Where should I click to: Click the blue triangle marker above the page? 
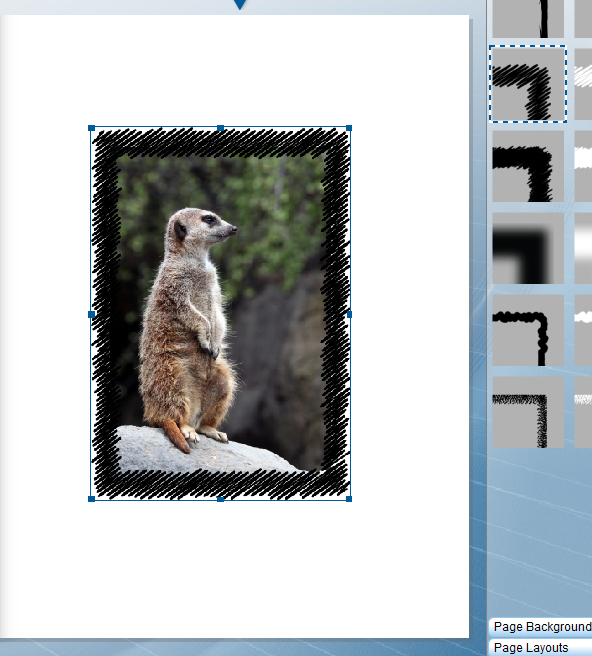(240, 4)
